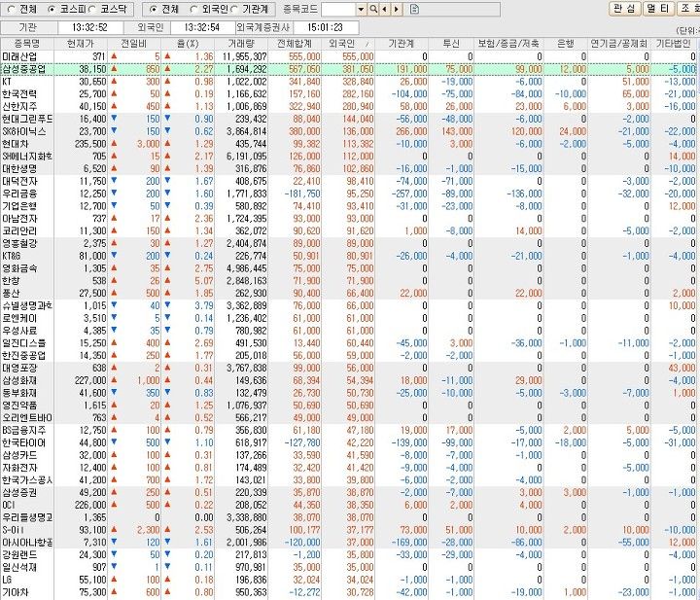Select the 우리금융 stock row
The height and width of the screenshot is (600, 700).
(348, 194)
